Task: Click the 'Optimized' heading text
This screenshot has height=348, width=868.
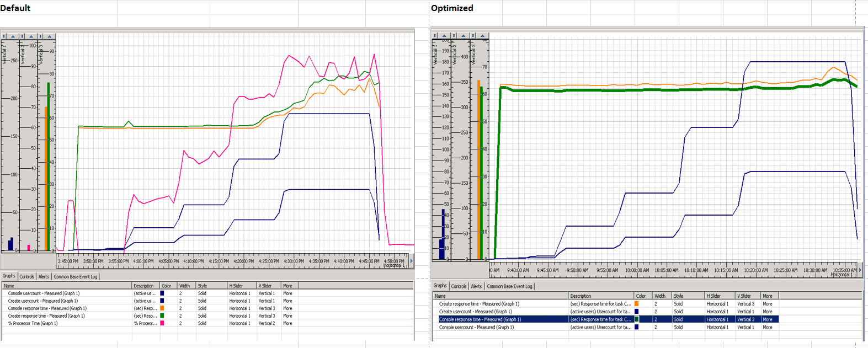Action: pos(452,8)
